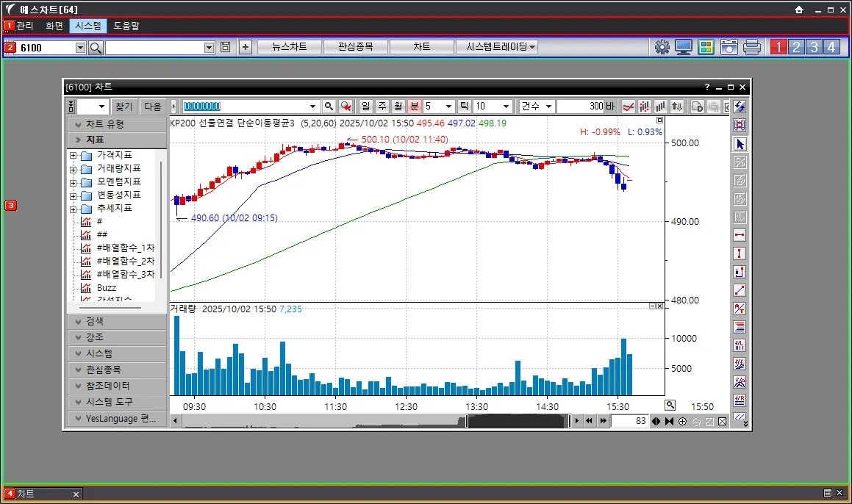
Task: Click the 차트 toolbar button
Action: 422,47
